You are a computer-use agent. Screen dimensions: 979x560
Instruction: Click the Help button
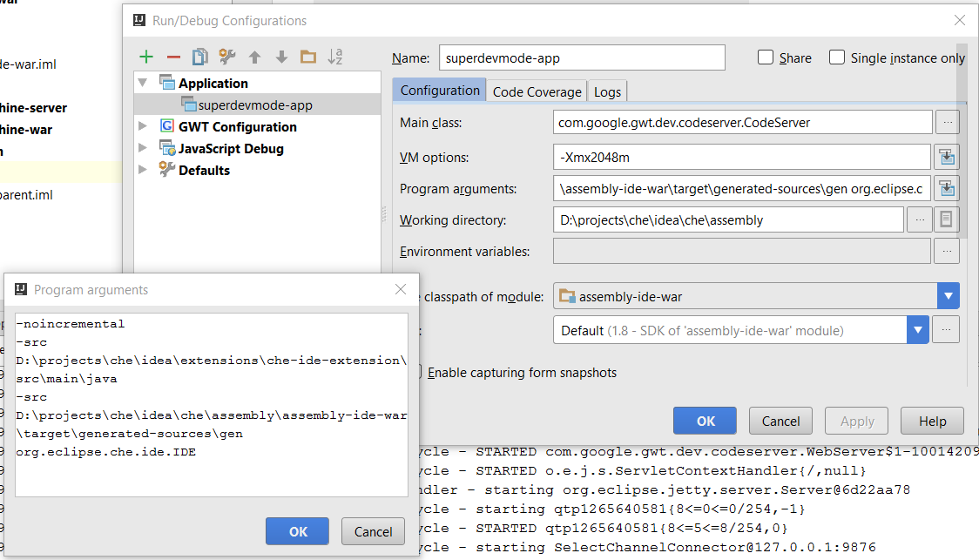pos(932,422)
